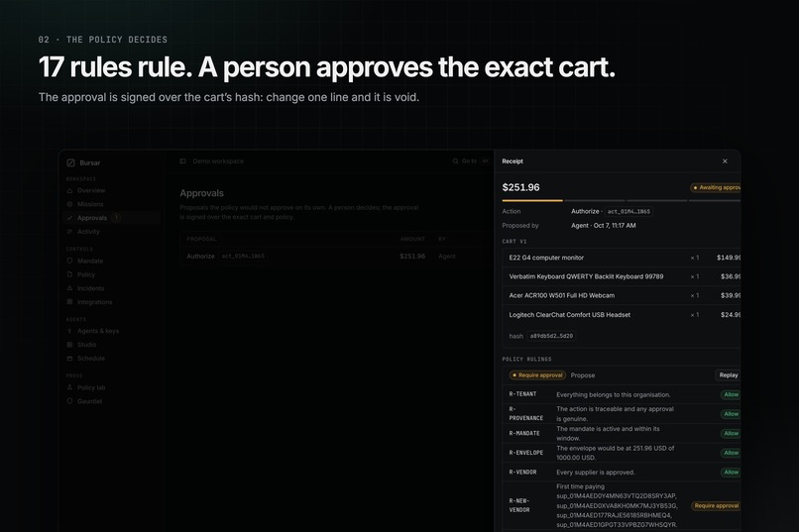799x532 pixels.
Task: Open the Go to search field
Action: [471, 161]
